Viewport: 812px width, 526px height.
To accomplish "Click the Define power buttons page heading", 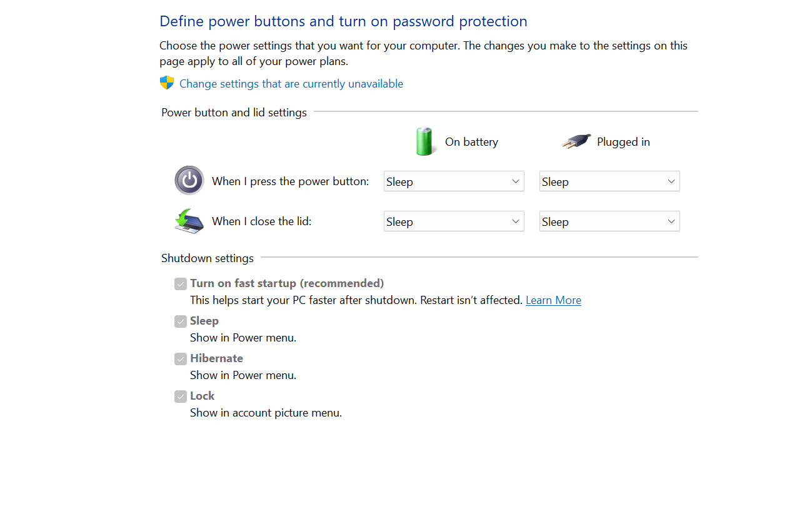I will [343, 21].
